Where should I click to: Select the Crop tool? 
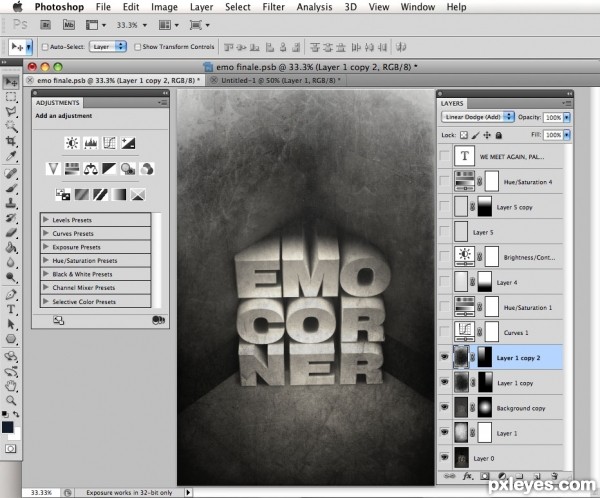(x=11, y=141)
